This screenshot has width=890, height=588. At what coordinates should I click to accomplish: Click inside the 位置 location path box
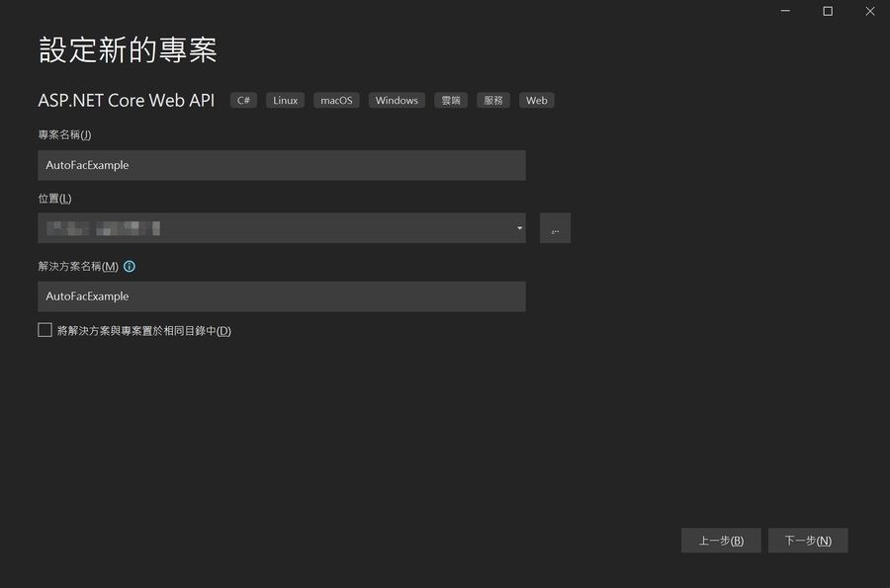click(277, 228)
